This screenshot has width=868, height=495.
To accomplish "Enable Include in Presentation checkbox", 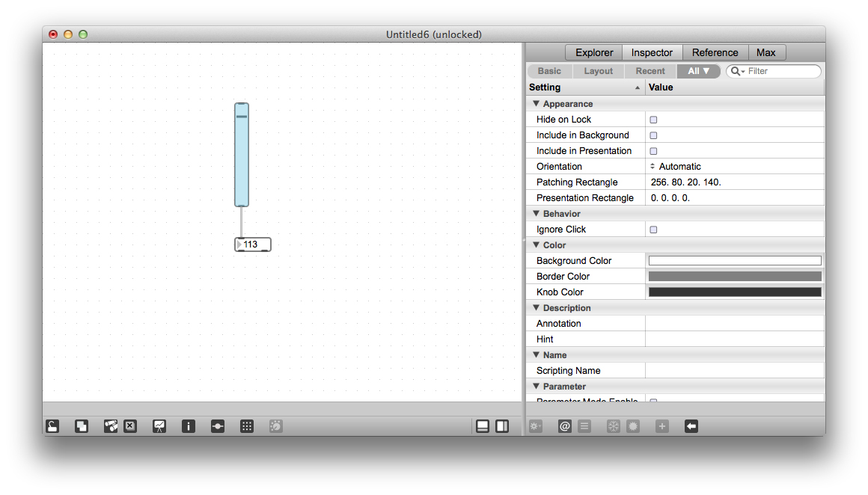I will click(653, 151).
